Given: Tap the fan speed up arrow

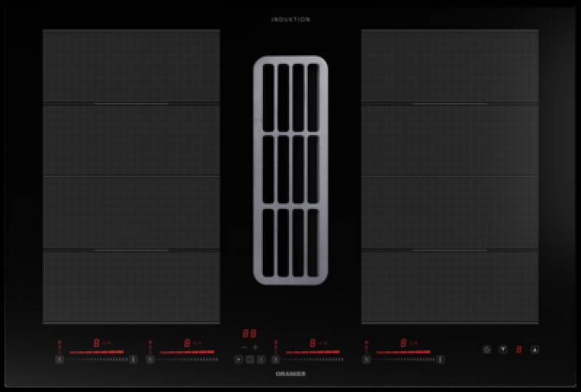Looking at the screenshot, I should (535, 349).
